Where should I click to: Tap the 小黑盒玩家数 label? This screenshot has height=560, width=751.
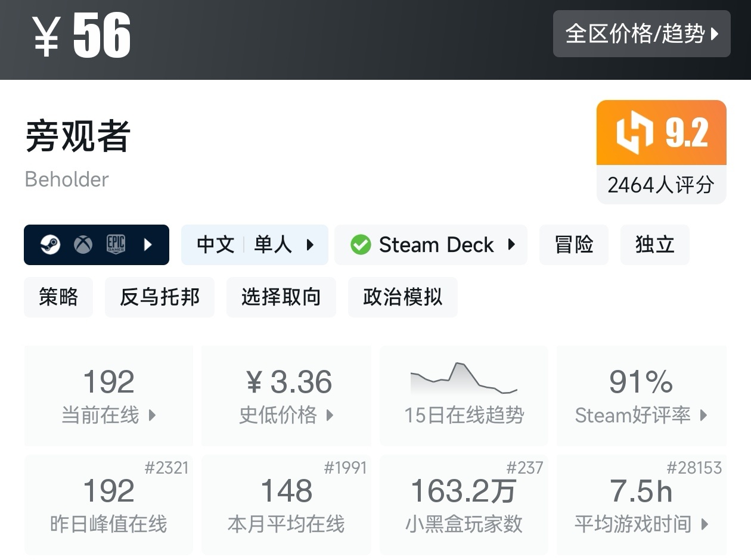pos(464,524)
